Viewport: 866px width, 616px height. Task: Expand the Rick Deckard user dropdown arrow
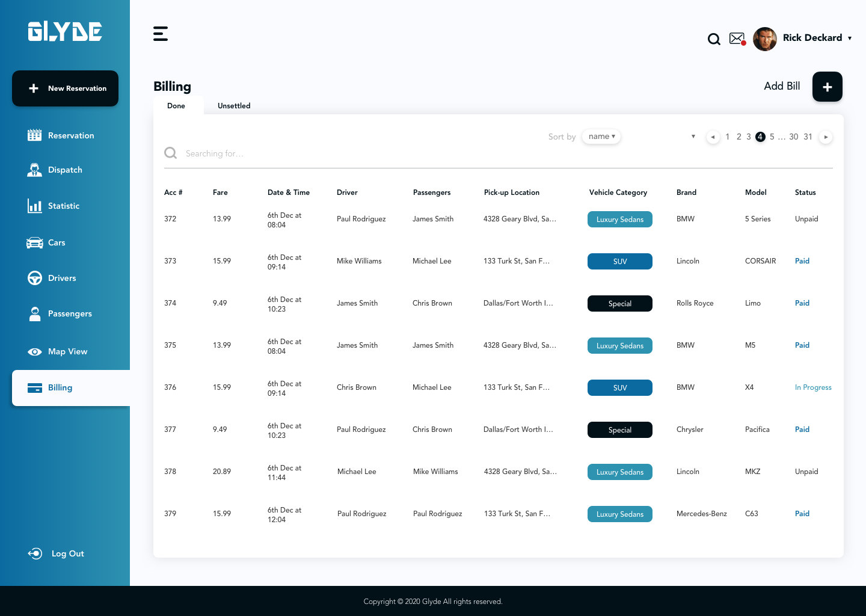(850, 38)
